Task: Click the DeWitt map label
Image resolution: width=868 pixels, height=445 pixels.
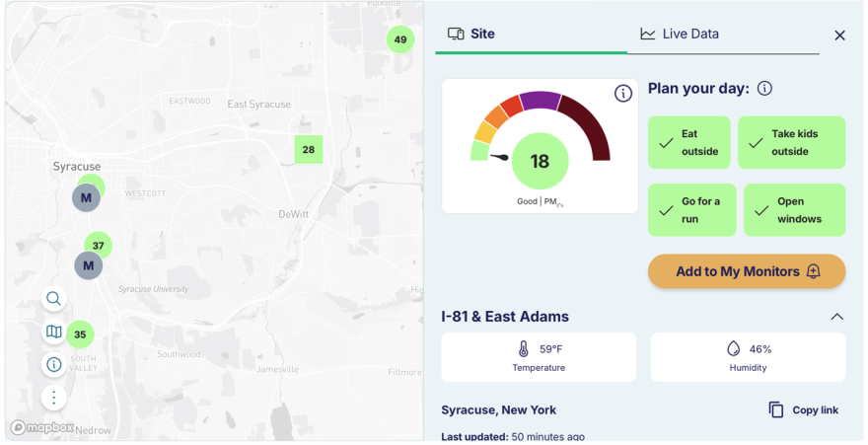Action: 293,214
